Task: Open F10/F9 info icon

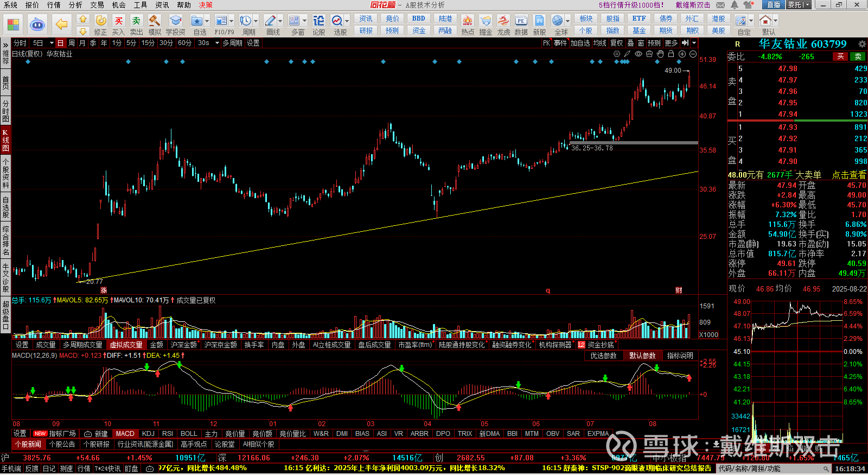Action: (x=221, y=21)
